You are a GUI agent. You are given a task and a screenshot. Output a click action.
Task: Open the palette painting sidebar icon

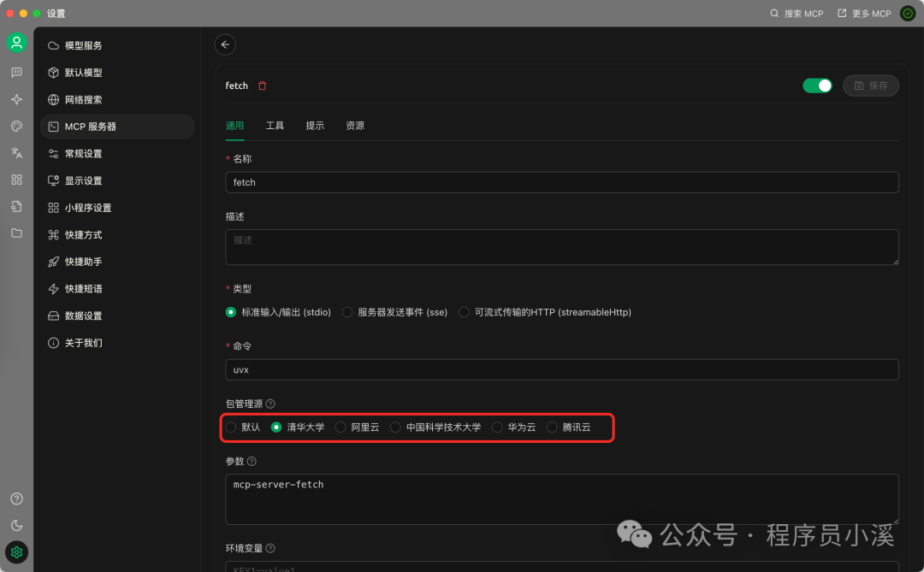[x=16, y=126]
